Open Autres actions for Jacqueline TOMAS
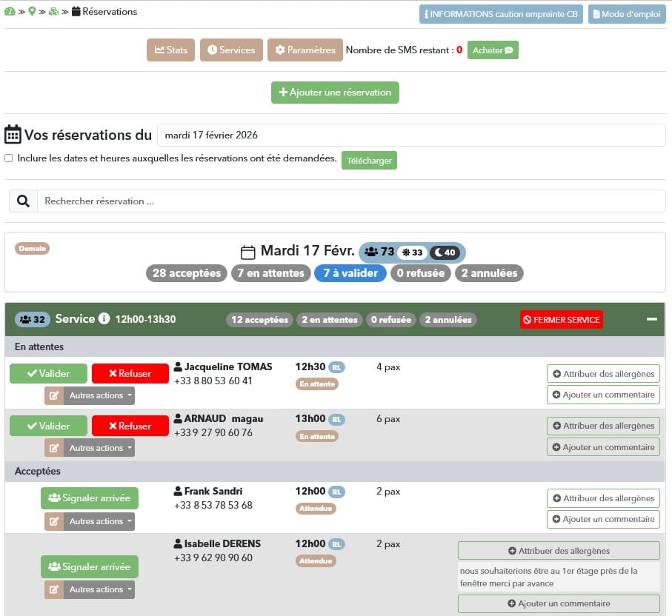 pyautogui.click(x=99, y=396)
